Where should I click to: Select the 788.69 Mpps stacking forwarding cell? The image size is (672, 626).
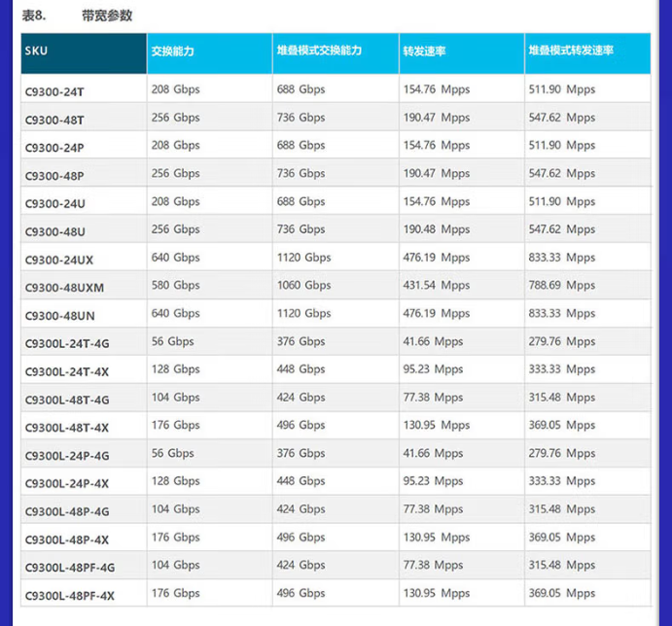pyautogui.click(x=561, y=286)
